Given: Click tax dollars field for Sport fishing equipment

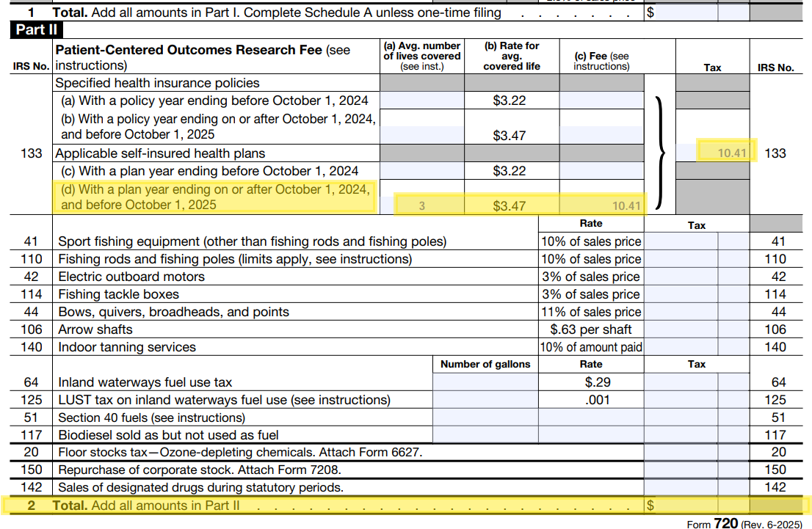Looking at the screenshot, I should click(681, 241).
